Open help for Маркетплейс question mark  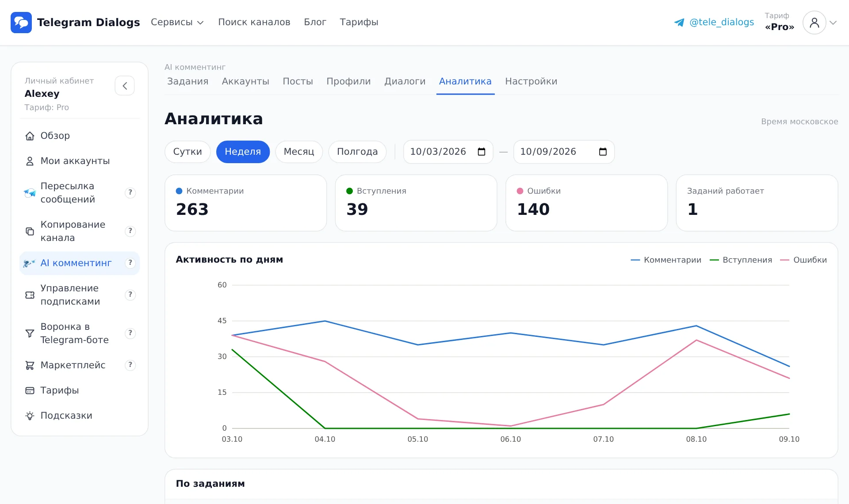pyautogui.click(x=130, y=365)
